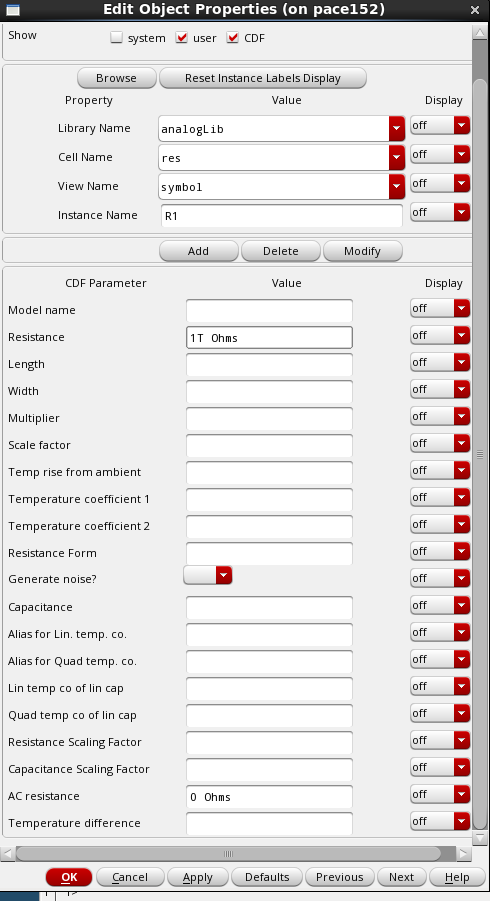
Task: Click Reset Instance Labels Display
Action: [x=263, y=78]
